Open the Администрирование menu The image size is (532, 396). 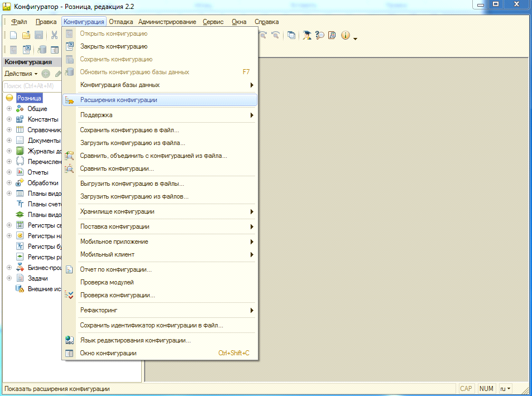(x=167, y=22)
